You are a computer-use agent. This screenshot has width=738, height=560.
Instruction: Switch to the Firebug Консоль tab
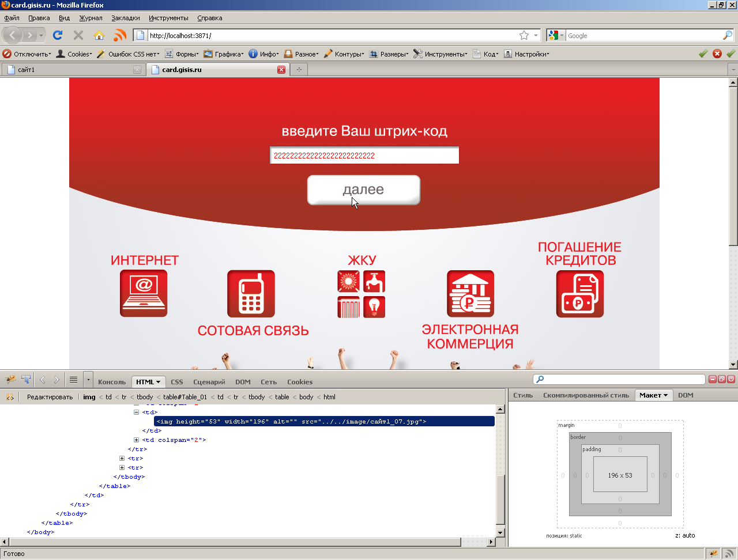(x=112, y=381)
